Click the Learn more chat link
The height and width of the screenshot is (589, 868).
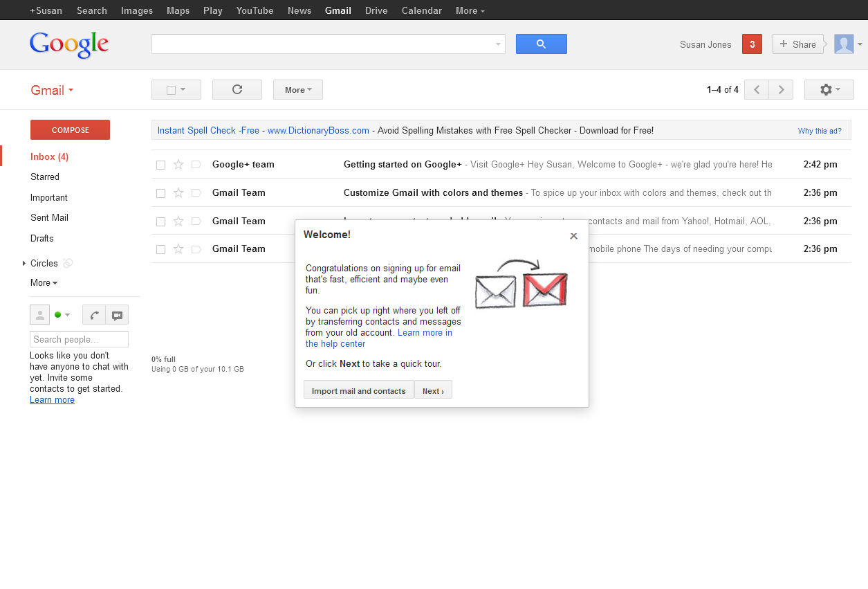(x=52, y=399)
